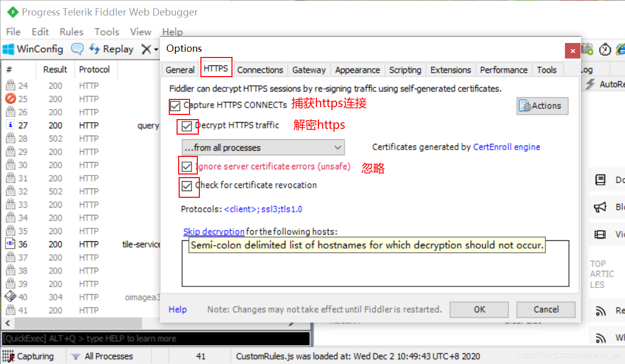Viewport: 625px width, 364px height.
Task: Click the Cancel button
Action: tap(546, 310)
